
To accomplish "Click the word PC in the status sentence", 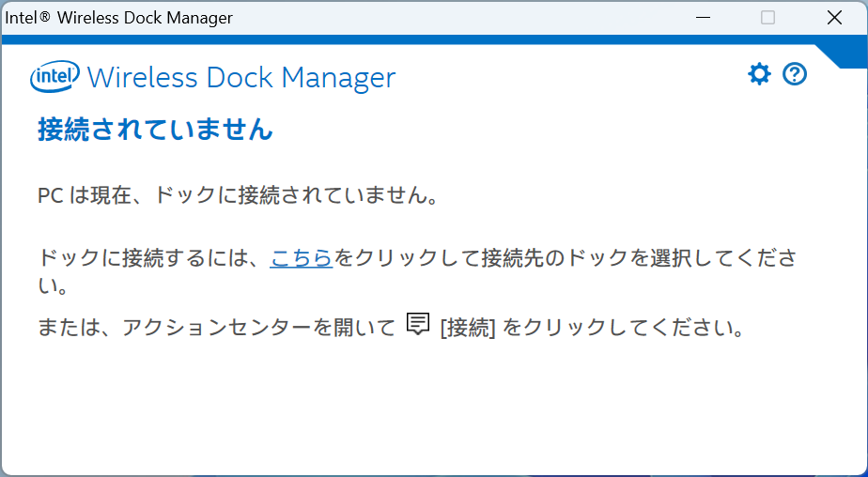I will coord(50,197).
